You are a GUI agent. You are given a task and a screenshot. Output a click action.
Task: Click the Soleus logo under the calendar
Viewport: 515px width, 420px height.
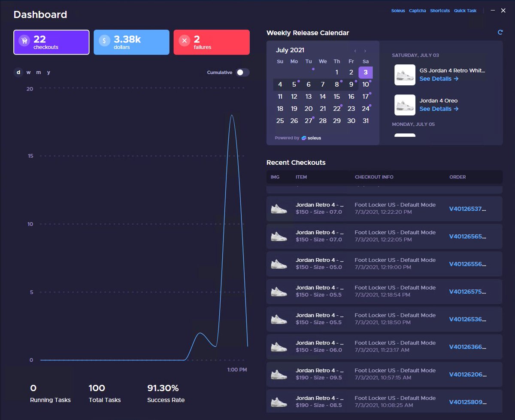point(311,138)
